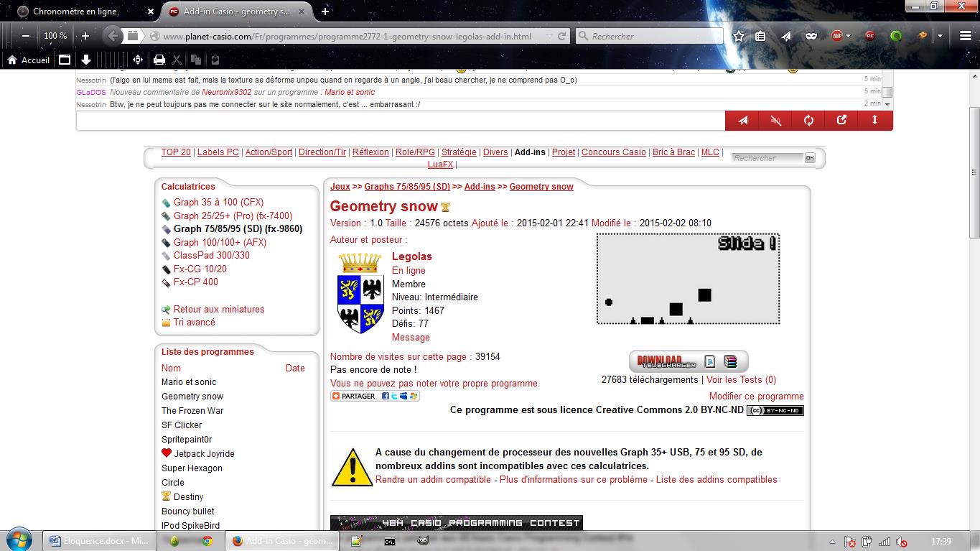Click Geometry snow game screenshot
The height and width of the screenshot is (551, 980).
[688, 279]
